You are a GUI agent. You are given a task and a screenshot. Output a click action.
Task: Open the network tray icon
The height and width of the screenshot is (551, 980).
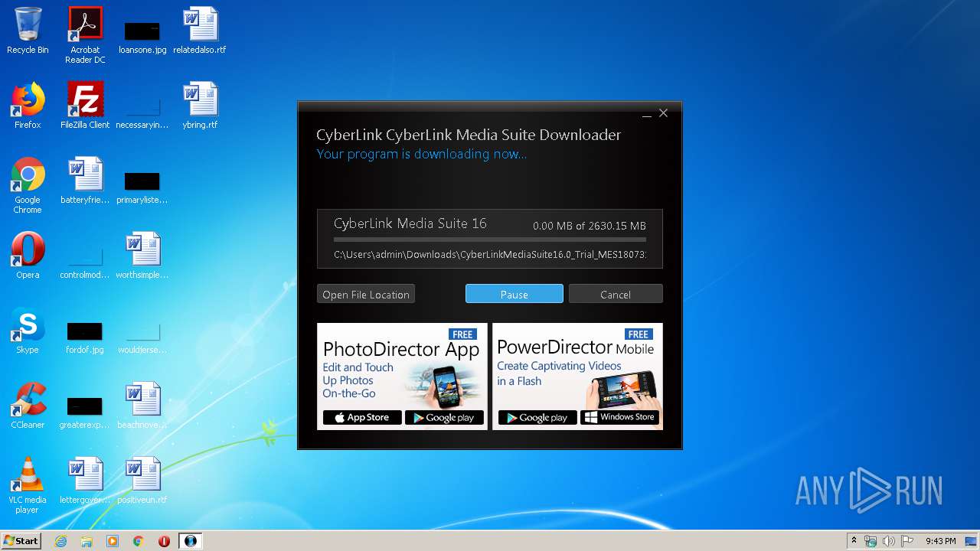coord(871,541)
